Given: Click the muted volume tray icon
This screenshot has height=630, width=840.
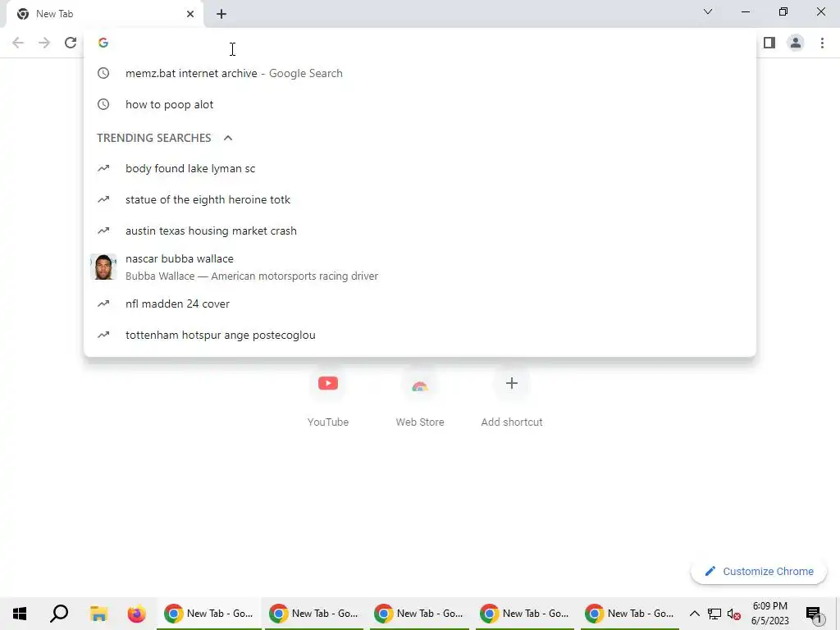Looking at the screenshot, I should pyautogui.click(x=734, y=614).
